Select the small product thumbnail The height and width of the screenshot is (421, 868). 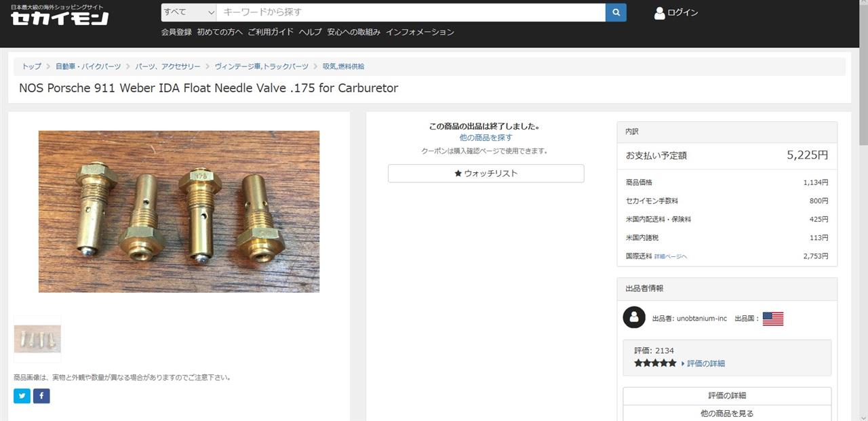[37, 339]
